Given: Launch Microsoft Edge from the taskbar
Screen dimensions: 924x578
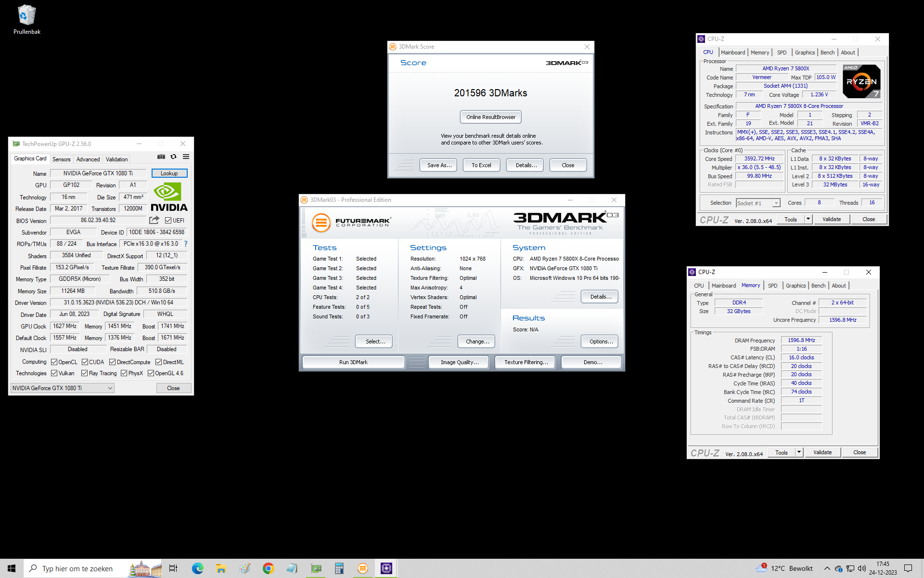Looking at the screenshot, I should (x=197, y=568).
